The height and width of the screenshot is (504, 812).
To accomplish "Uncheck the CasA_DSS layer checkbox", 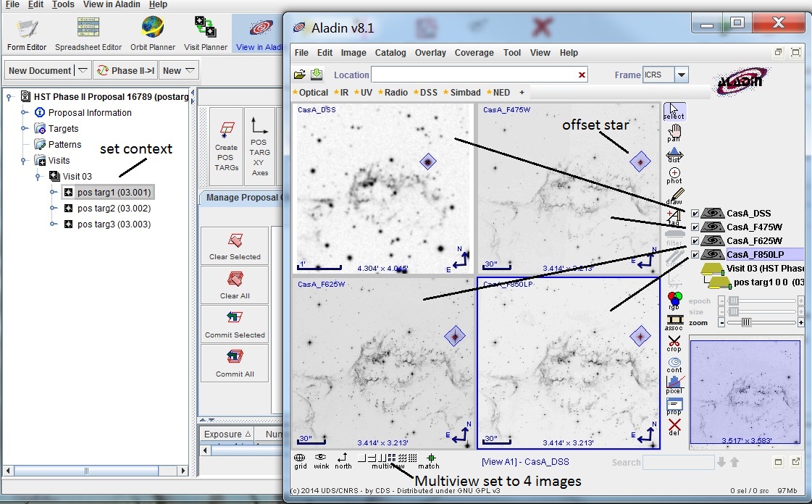I will click(x=695, y=213).
